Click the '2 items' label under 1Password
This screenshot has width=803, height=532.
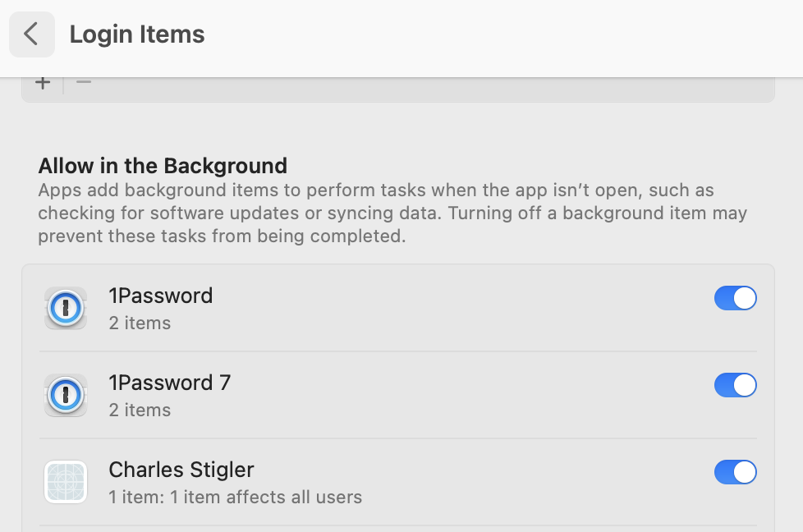tap(140, 323)
